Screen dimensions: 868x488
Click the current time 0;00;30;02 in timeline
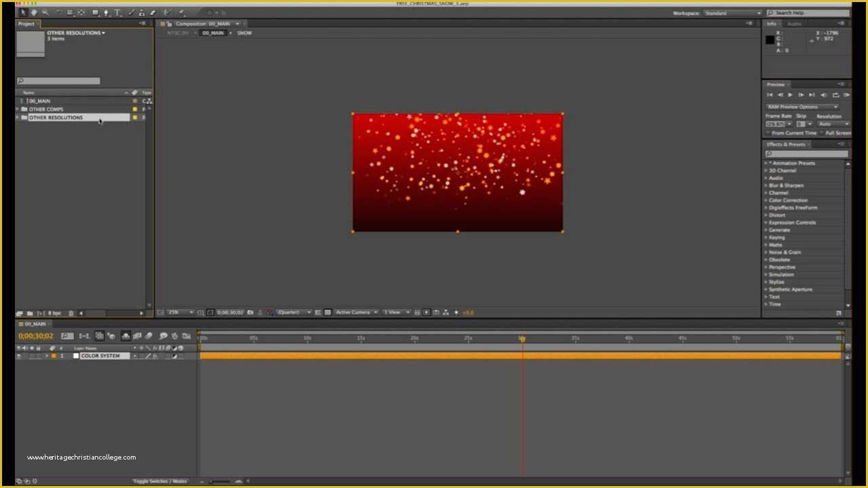36,336
